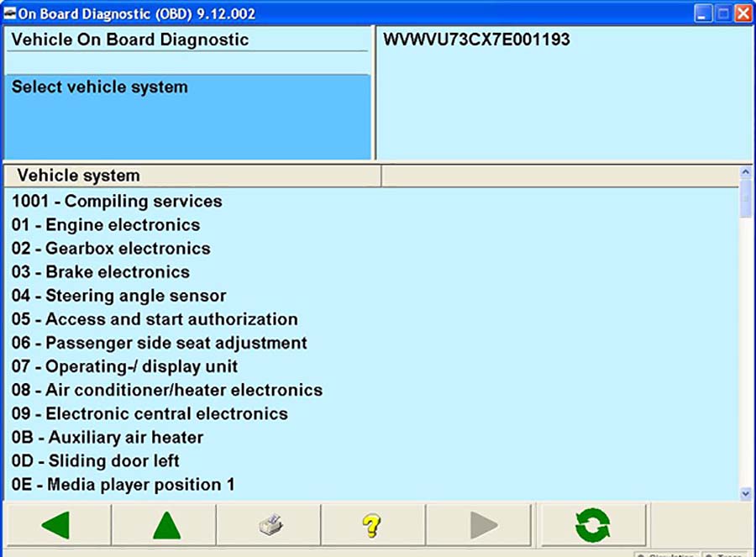Select 1001 - Compiling services entry
Viewport: 756px width, 557px height.
pyautogui.click(x=117, y=202)
